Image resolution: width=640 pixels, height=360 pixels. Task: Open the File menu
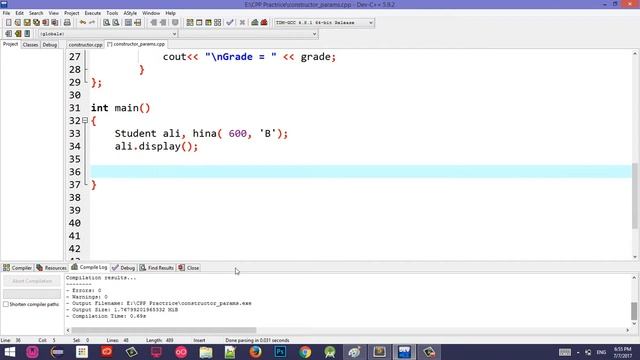click(x=7, y=13)
